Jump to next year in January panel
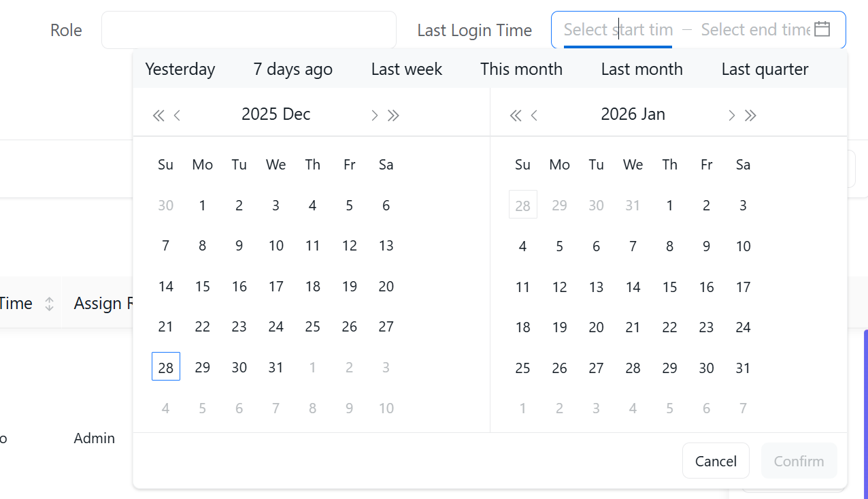868x499 pixels. 750,116
